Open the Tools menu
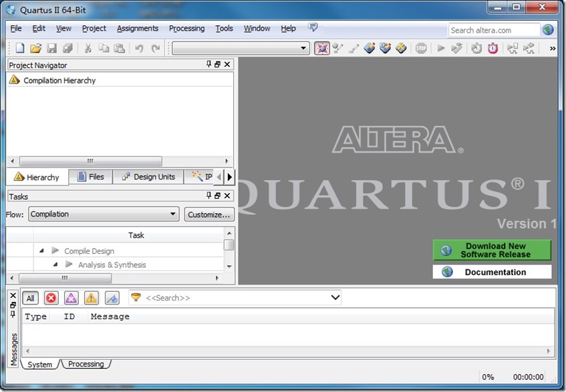Screen dimensions: 566x392 point(224,28)
